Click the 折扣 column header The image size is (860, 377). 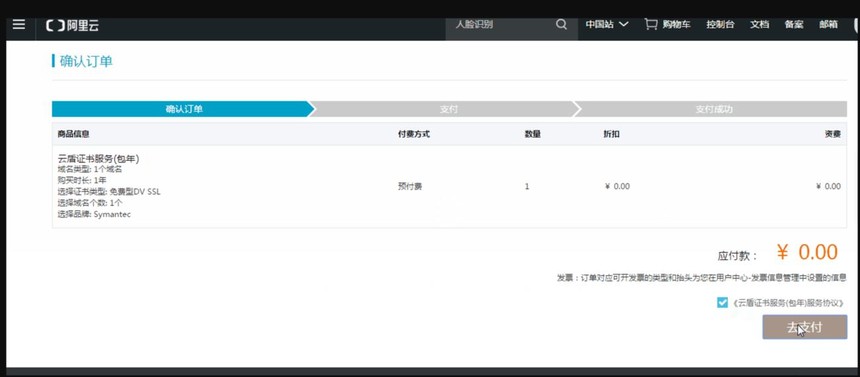(x=612, y=134)
